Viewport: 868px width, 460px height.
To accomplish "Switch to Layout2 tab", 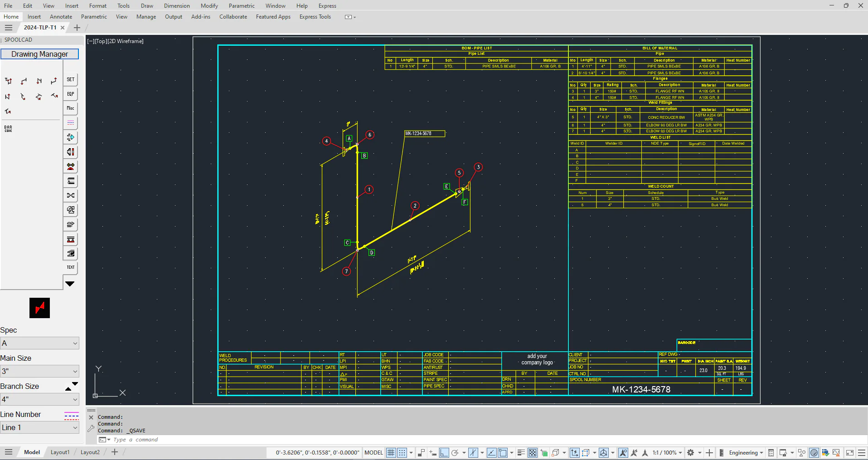I will click(90, 452).
